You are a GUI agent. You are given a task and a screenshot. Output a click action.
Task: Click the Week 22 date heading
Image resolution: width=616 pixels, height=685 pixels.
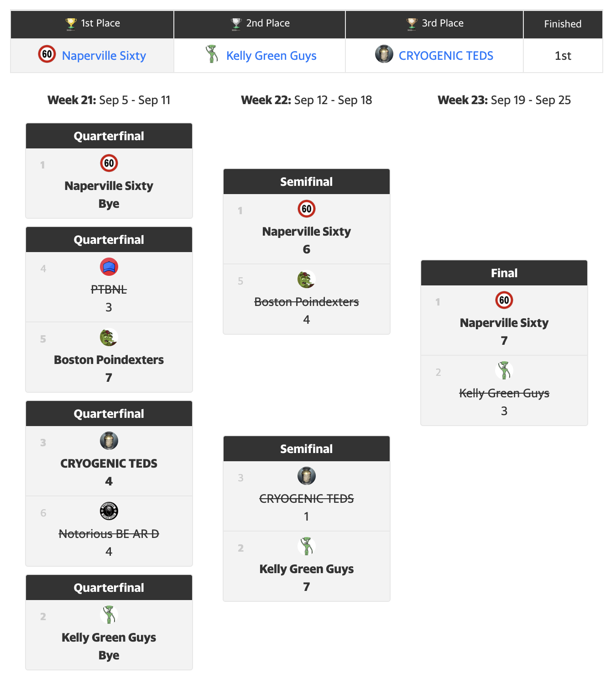307,100
